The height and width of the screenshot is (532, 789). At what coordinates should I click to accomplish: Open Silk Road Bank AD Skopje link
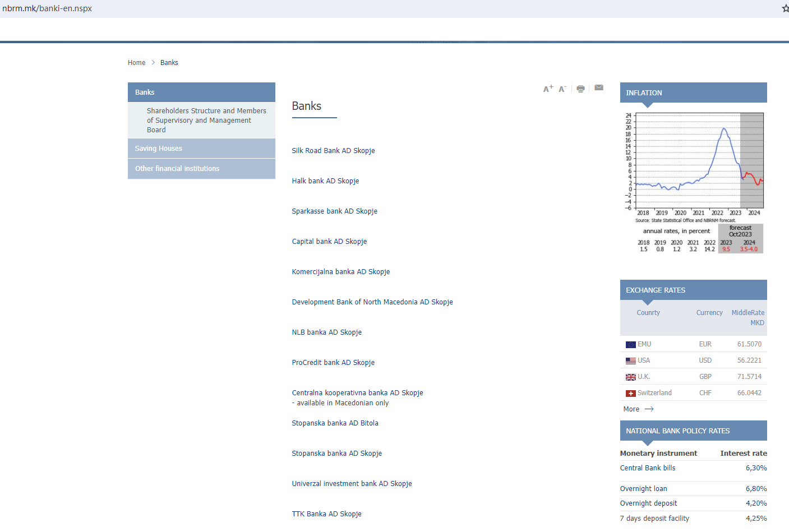(333, 151)
